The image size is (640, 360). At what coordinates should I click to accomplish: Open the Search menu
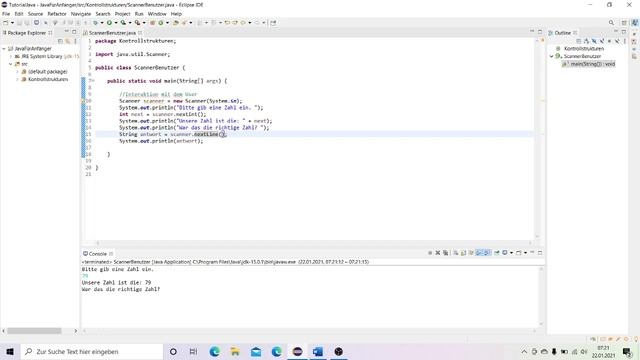click(x=103, y=14)
